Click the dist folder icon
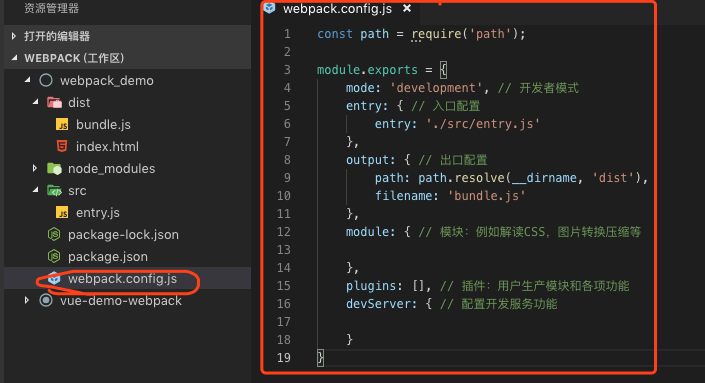705x383 pixels. point(54,103)
